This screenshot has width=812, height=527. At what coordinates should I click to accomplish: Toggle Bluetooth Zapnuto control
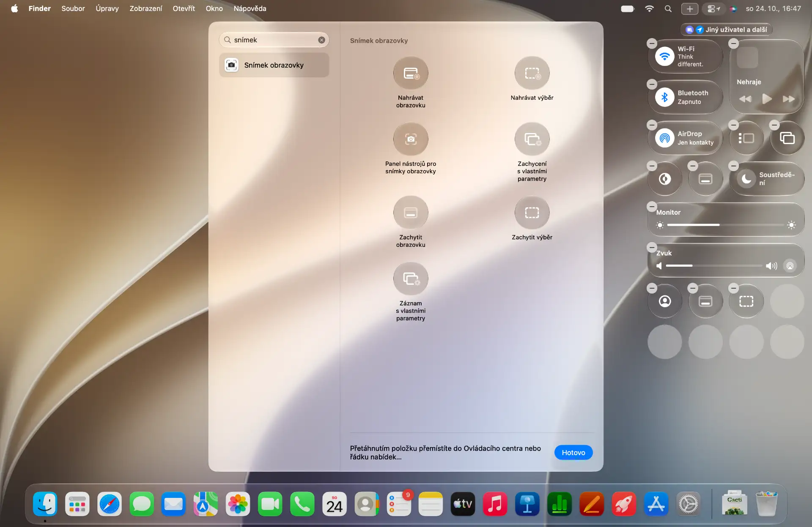(665, 97)
